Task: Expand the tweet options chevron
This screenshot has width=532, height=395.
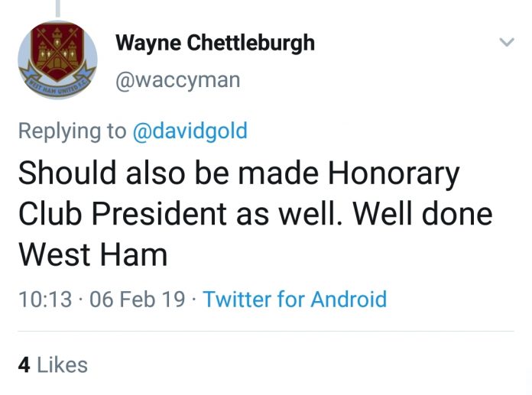Action: pos(507,42)
